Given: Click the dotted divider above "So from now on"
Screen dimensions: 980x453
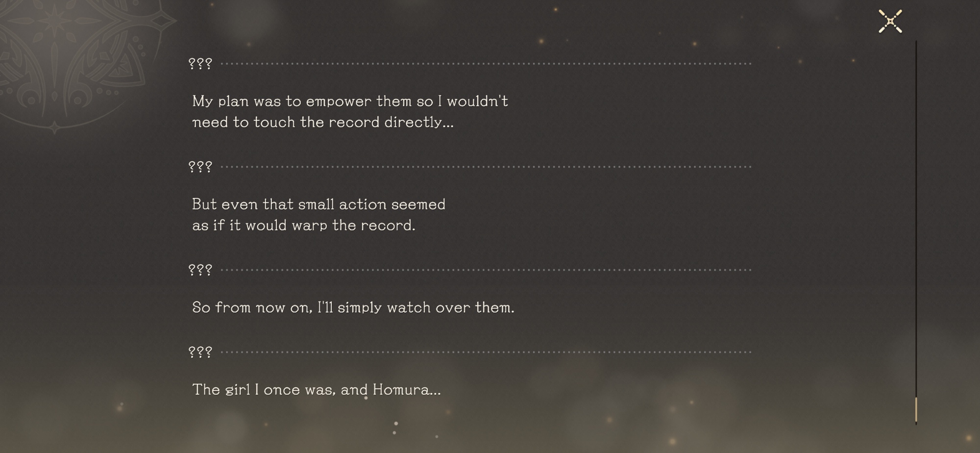Looking at the screenshot, I should 485,270.
